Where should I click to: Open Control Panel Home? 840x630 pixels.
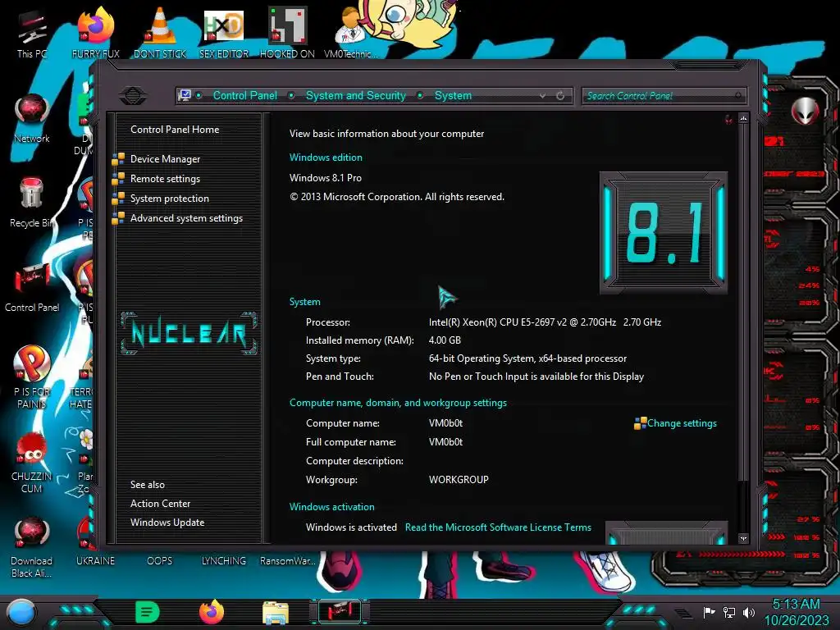[175, 130]
